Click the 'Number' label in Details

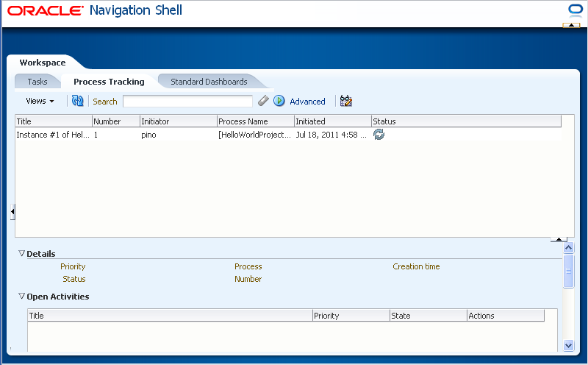[248, 279]
